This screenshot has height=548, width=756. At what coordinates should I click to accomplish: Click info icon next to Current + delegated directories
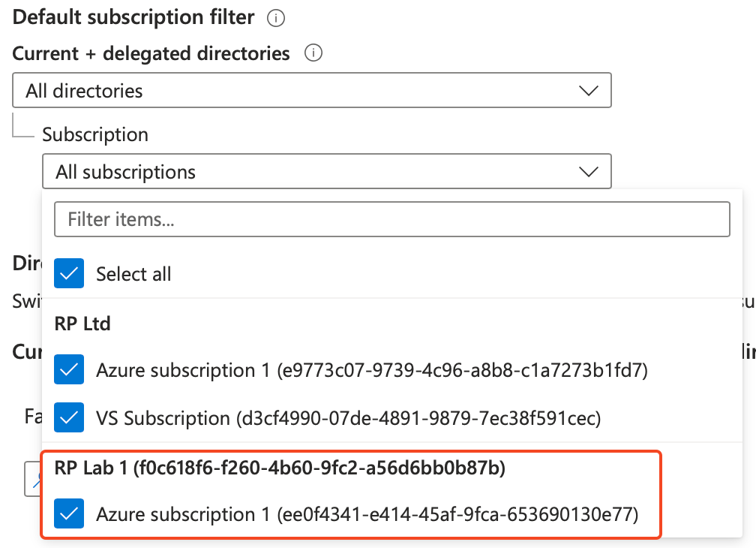313,53
